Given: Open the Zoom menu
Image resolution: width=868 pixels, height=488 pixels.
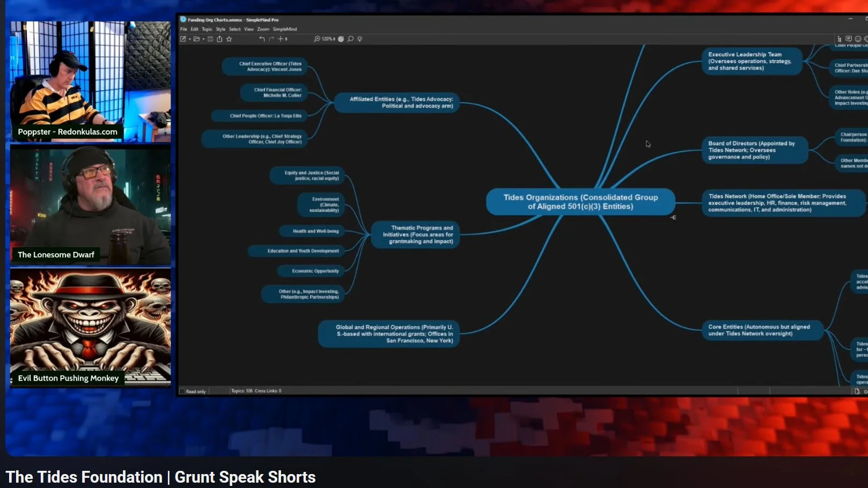Looking at the screenshot, I should (x=263, y=29).
